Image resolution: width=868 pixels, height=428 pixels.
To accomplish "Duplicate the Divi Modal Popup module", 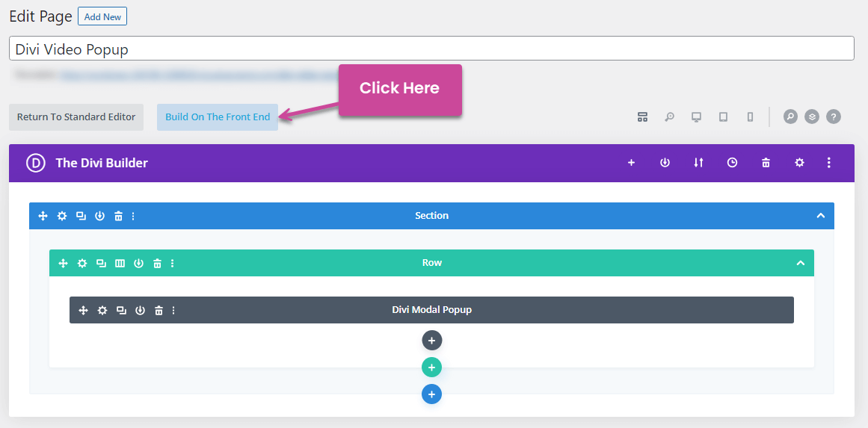I will click(x=121, y=310).
